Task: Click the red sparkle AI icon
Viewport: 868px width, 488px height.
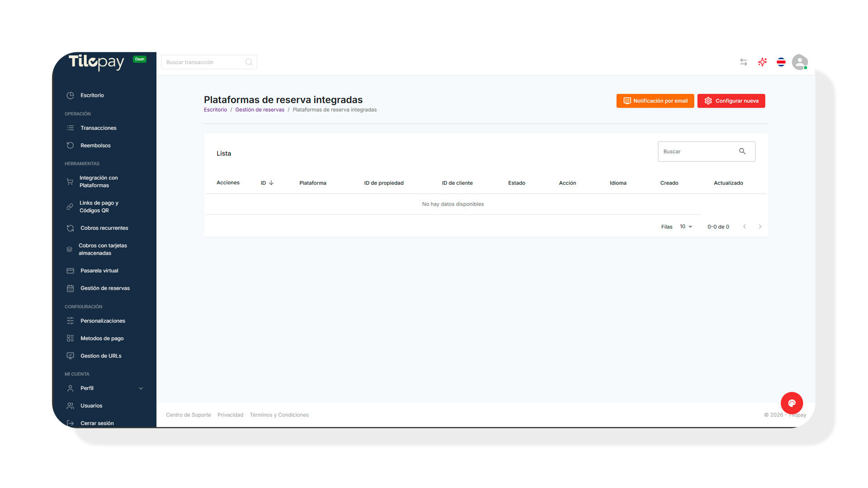Action: [762, 62]
